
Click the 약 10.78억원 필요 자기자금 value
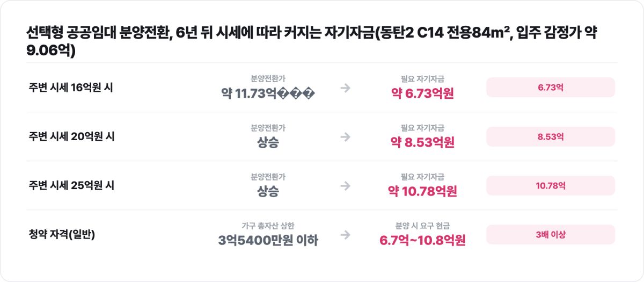coord(422,192)
